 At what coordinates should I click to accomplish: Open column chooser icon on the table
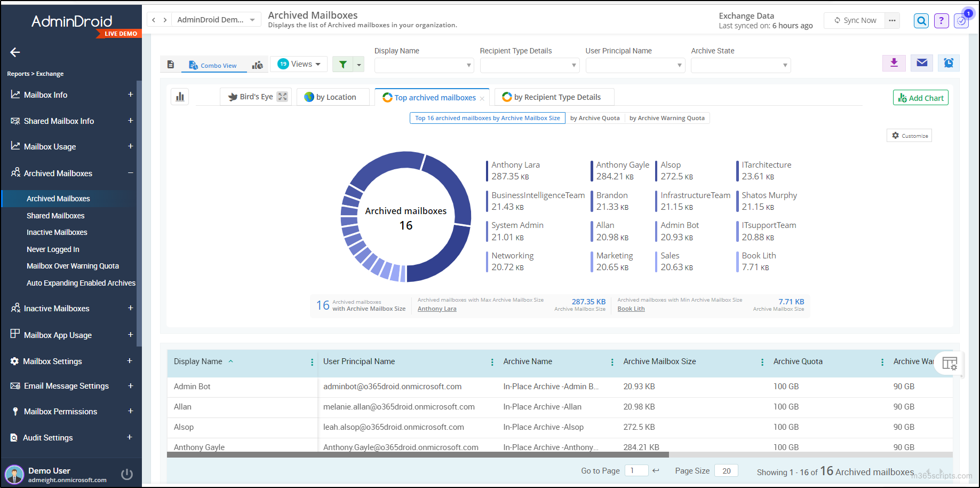pyautogui.click(x=950, y=364)
